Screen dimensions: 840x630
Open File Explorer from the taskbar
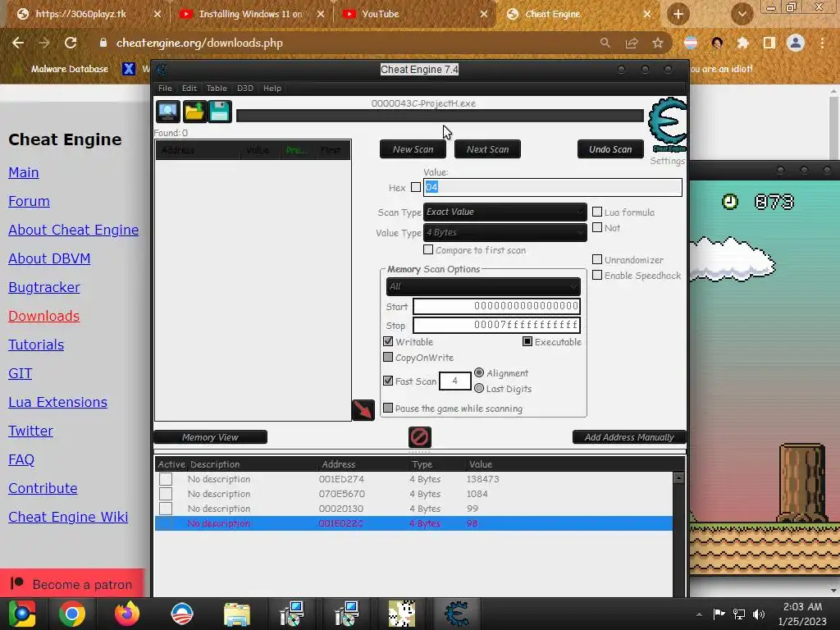237,614
